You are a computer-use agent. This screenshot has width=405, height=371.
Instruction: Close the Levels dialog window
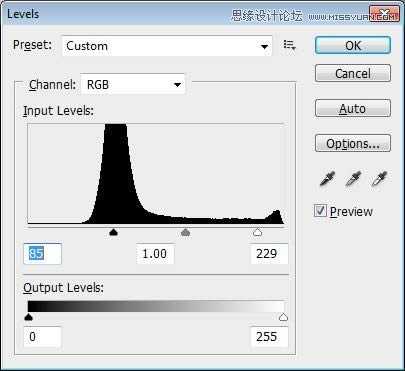(384, 14)
